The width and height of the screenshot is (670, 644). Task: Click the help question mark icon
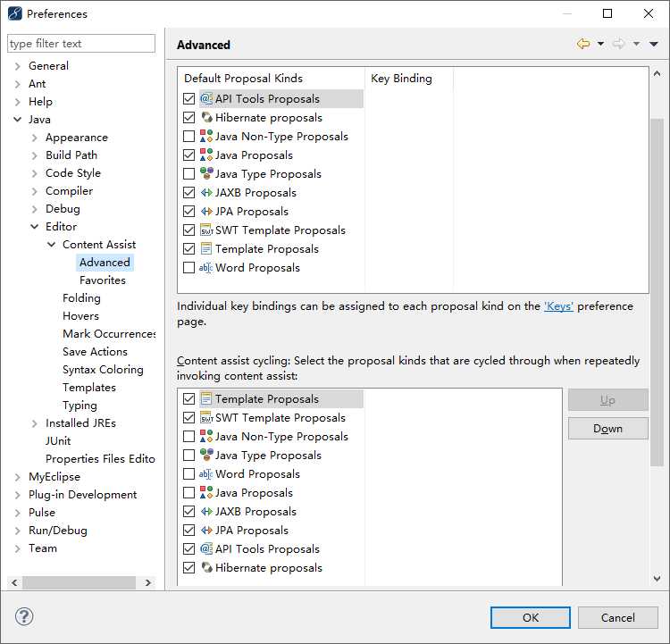tap(24, 616)
